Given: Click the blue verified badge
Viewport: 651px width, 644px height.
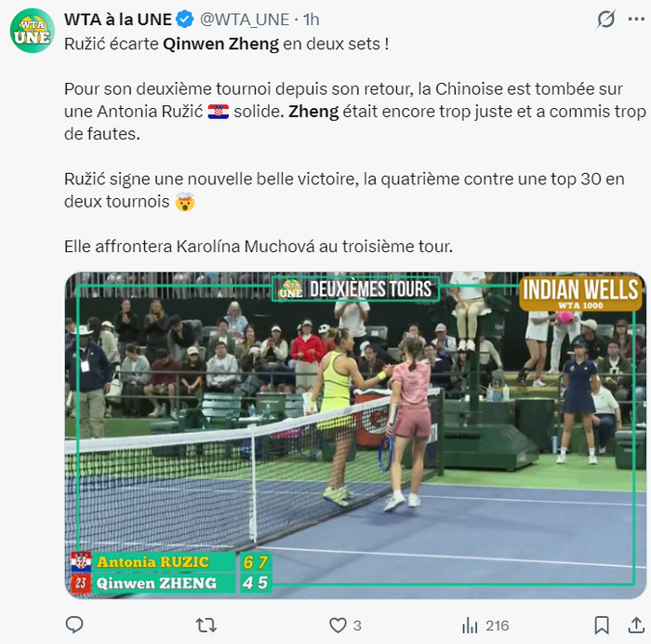Looking at the screenshot, I should tap(185, 20).
